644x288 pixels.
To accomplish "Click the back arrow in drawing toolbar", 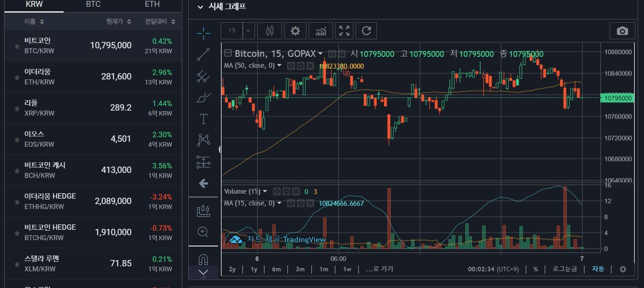I will [204, 183].
